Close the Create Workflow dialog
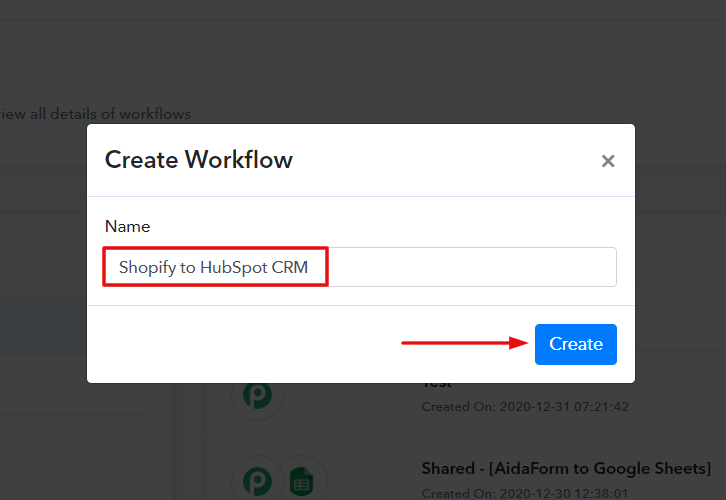The image size is (726, 500). tap(608, 161)
